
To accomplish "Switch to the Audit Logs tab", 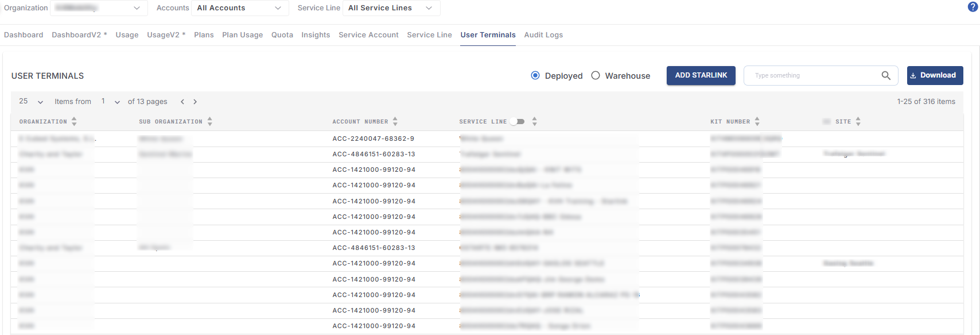I will (543, 35).
